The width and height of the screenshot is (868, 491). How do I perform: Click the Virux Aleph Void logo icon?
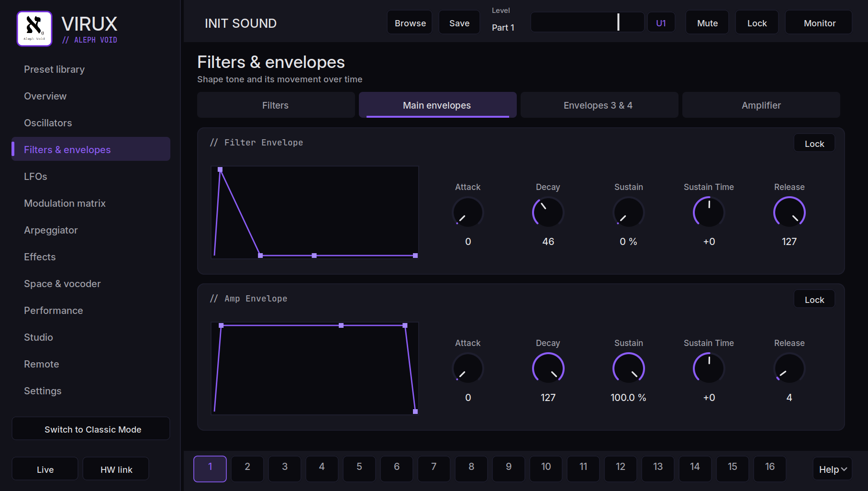tap(34, 29)
